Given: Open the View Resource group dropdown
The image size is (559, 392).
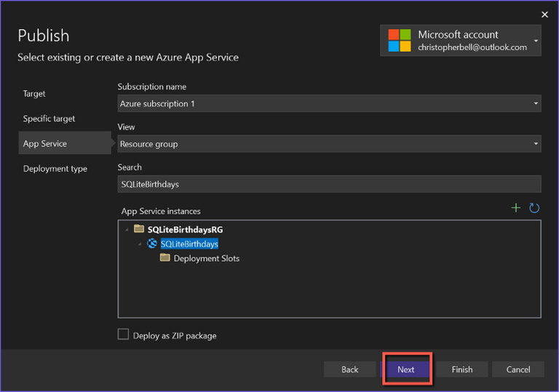Looking at the screenshot, I should point(536,144).
